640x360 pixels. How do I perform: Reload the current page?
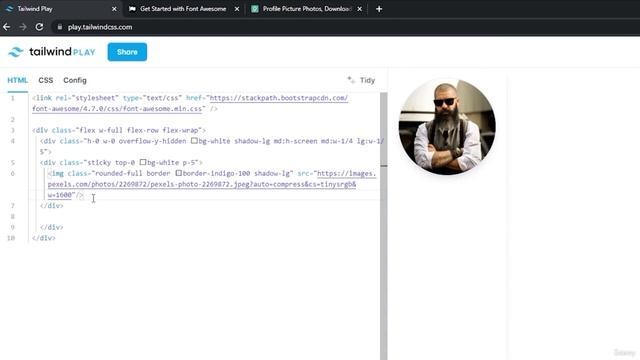coord(39,27)
